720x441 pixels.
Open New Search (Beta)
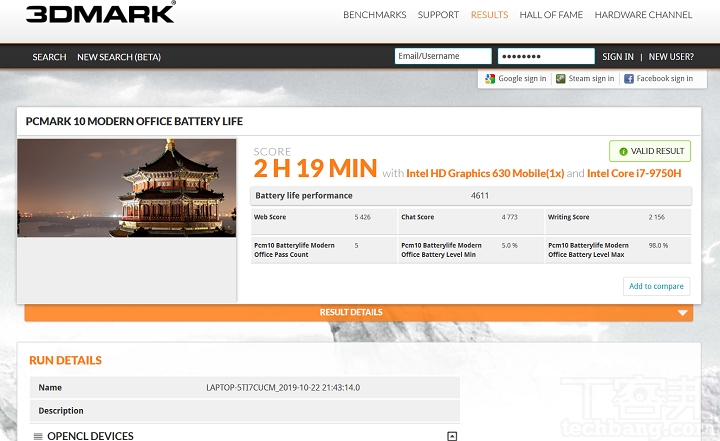pyautogui.click(x=119, y=57)
